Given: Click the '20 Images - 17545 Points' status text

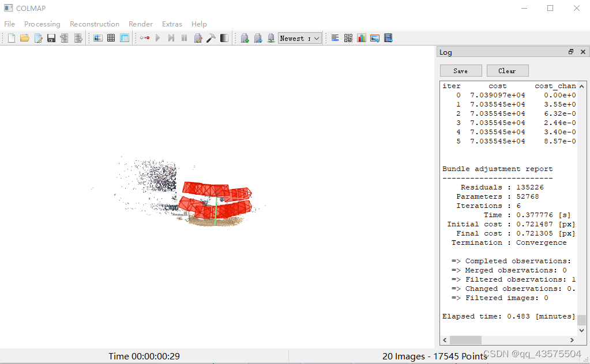Looking at the screenshot, I should (x=435, y=356).
